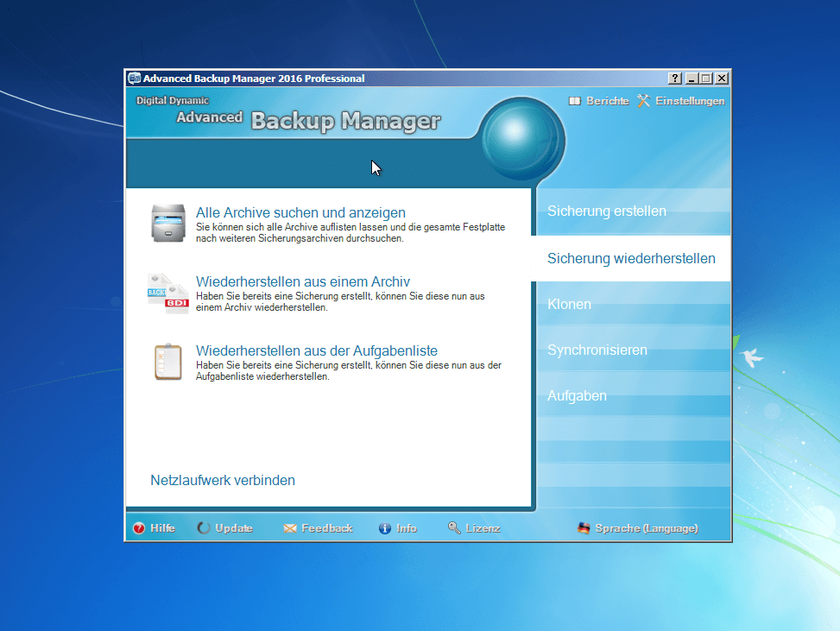Click the Update label
Viewport: 840px width, 631px height.
(234, 528)
